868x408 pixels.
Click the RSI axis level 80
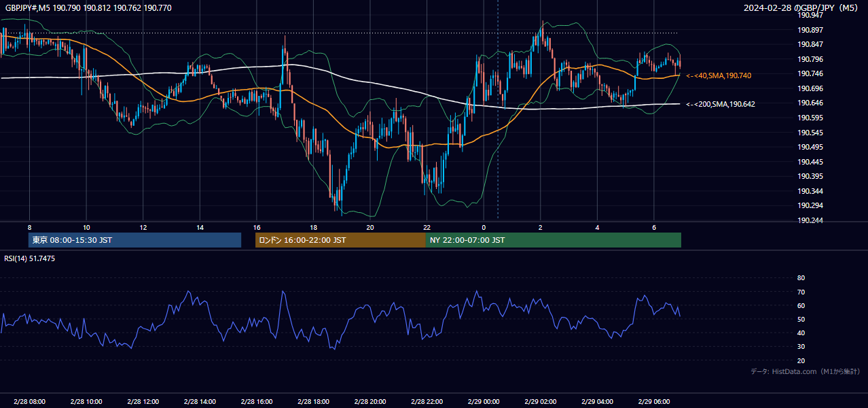click(x=801, y=278)
